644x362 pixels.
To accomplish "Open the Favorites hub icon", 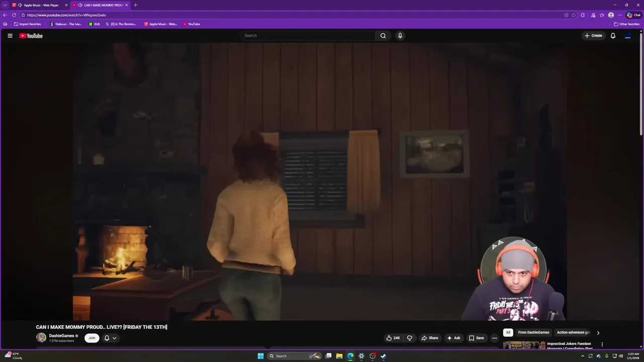I will 602,15.
